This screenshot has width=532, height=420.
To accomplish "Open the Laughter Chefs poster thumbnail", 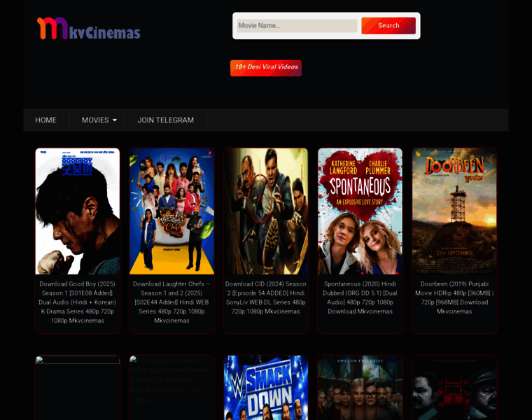I will point(171,211).
